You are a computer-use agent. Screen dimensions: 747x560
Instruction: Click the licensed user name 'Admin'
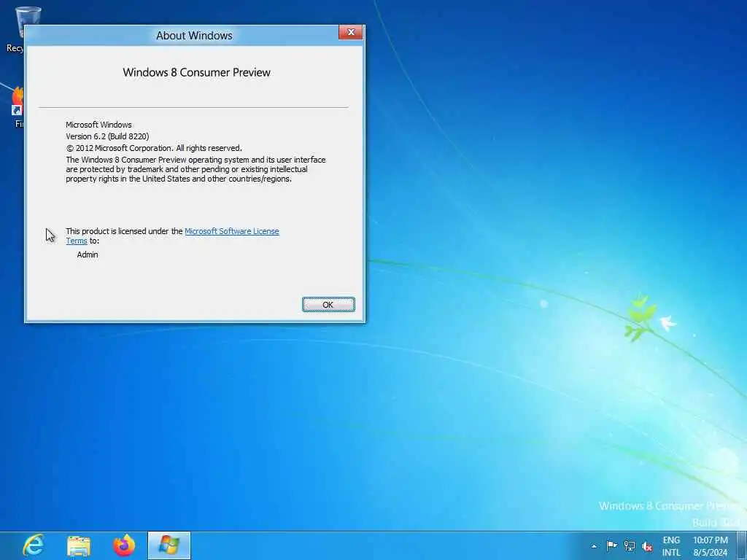click(x=88, y=254)
